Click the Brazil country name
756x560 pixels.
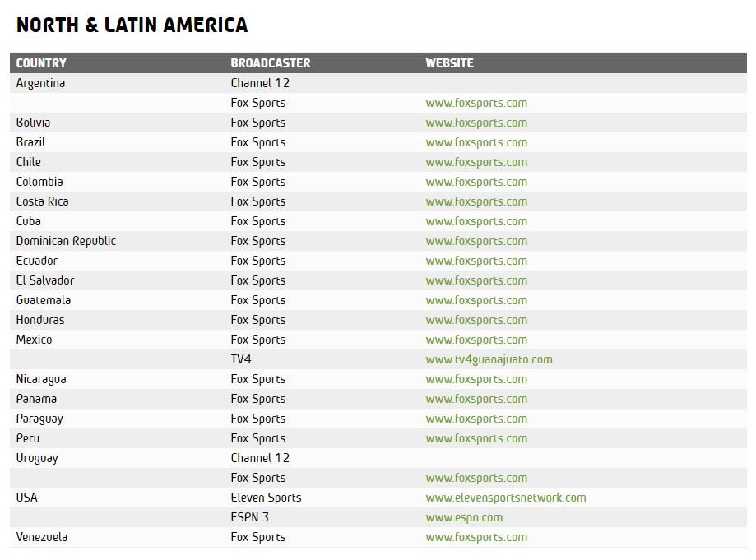31,142
